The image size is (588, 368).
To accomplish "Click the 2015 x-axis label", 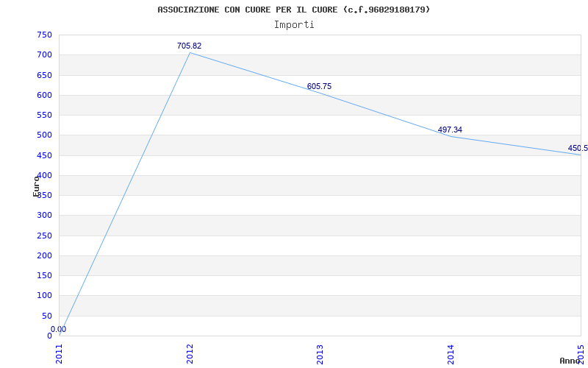I will 581,354.
